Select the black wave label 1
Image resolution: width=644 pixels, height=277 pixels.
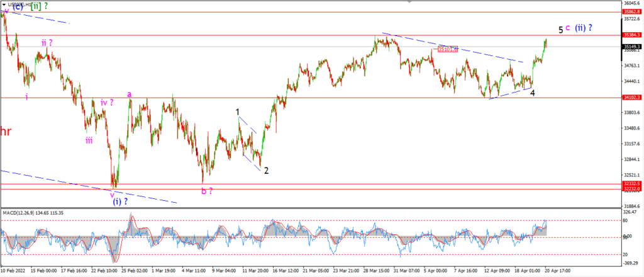(237, 112)
